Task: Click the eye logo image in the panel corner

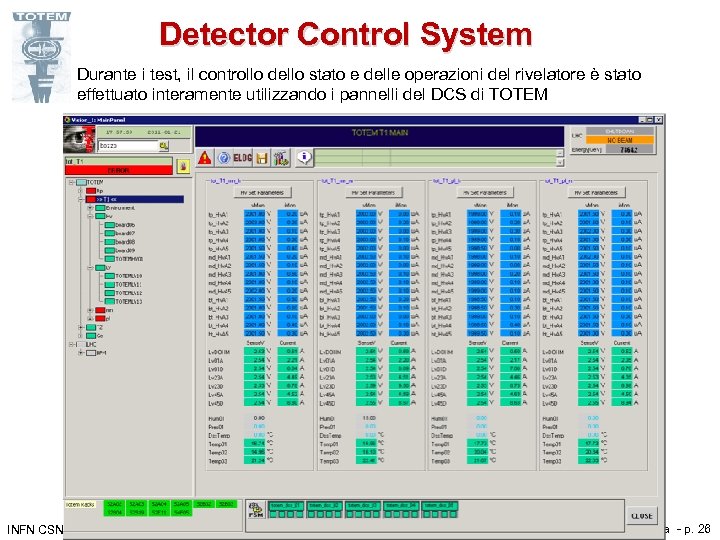Action: pos(79,139)
